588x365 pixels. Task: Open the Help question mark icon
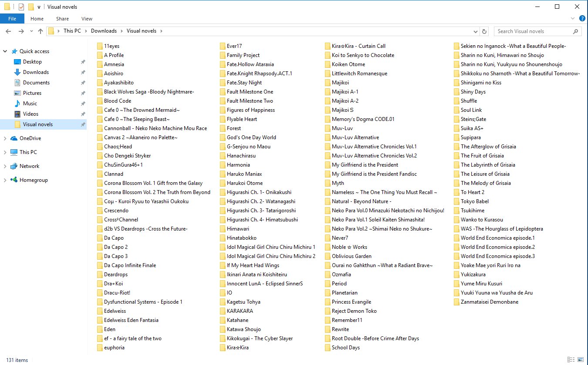tap(582, 18)
